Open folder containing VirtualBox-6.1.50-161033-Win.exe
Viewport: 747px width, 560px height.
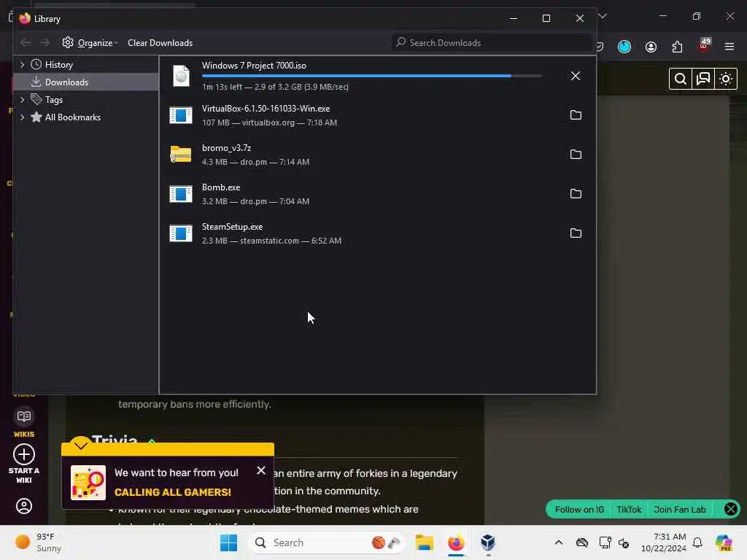pos(576,115)
